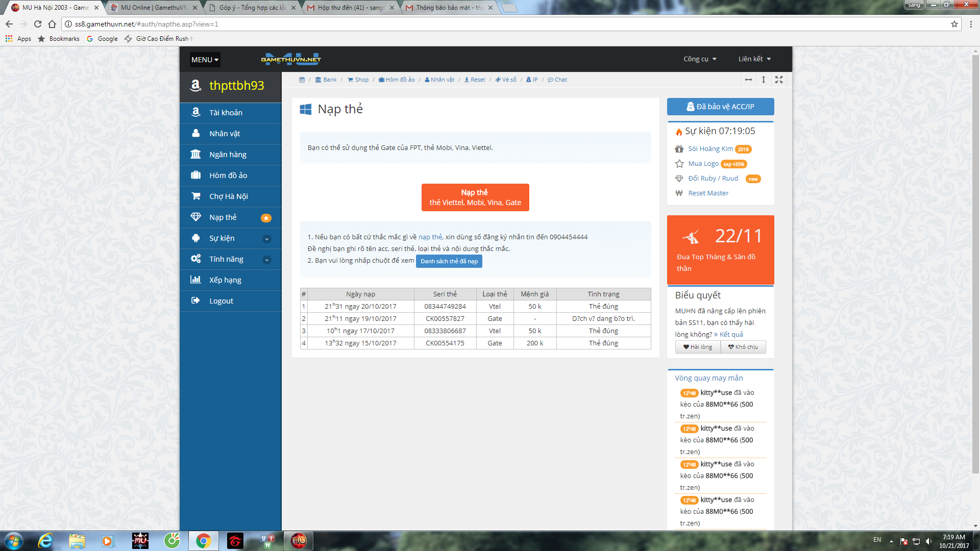Viewport: 980px width, 551px height.
Task: Open Danh sách thẻ đã nạp
Action: [x=449, y=261]
